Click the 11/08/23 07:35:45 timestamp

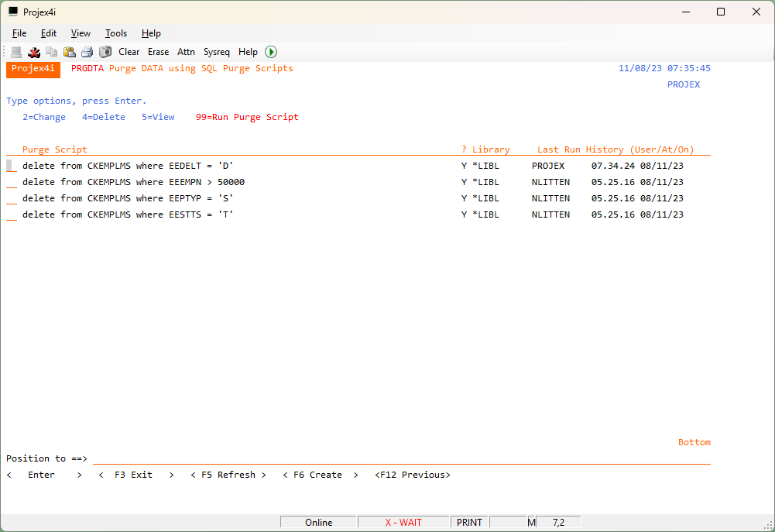coord(664,68)
